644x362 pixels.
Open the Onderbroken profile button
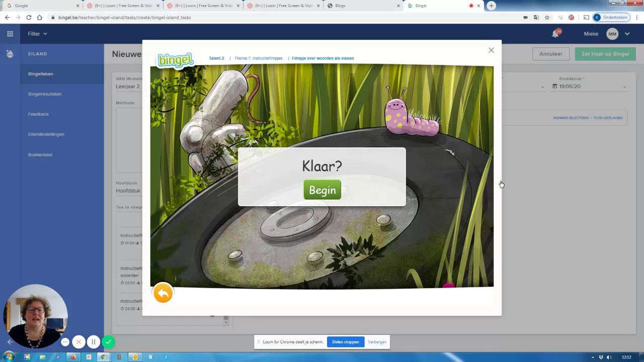point(611,17)
